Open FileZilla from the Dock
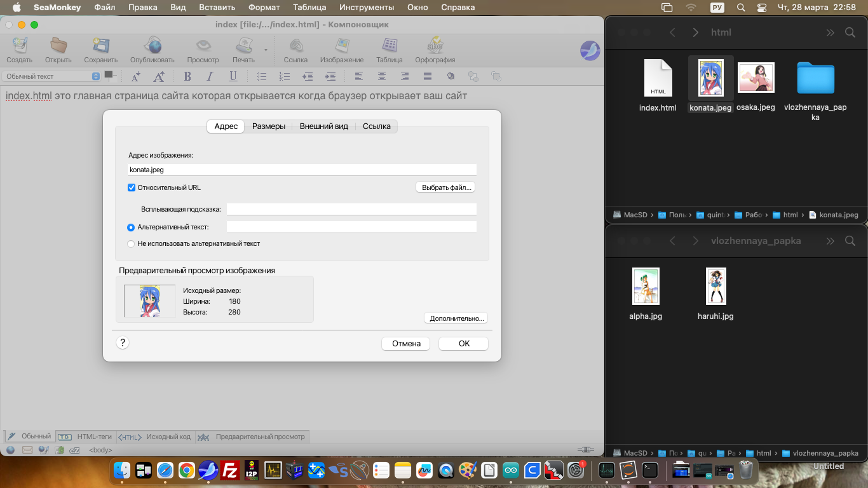This screenshot has width=868, height=488. [x=229, y=470]
